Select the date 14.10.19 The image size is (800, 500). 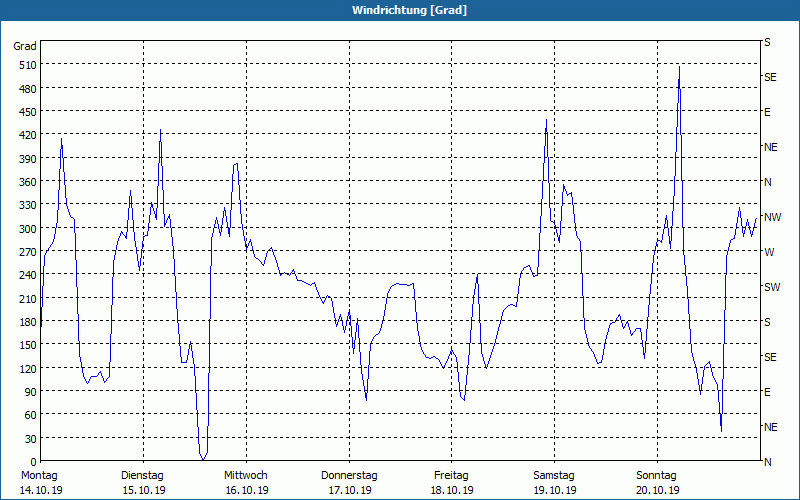click(41, 490)
